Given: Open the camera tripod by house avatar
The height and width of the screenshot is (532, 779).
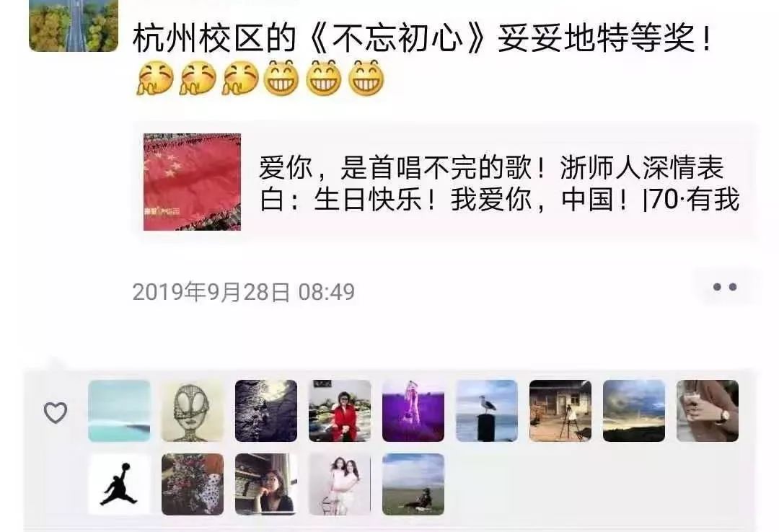Looking at the screenshot, I should [560, 411].
